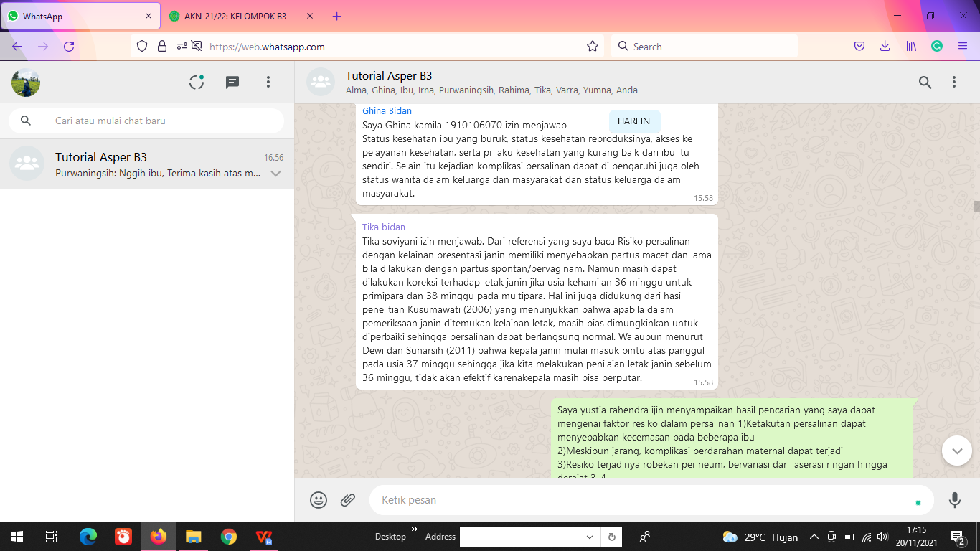Click Firefox taskbar icon
The height and width of the screenshot is (551, 980).
click(x=159, y=537)
